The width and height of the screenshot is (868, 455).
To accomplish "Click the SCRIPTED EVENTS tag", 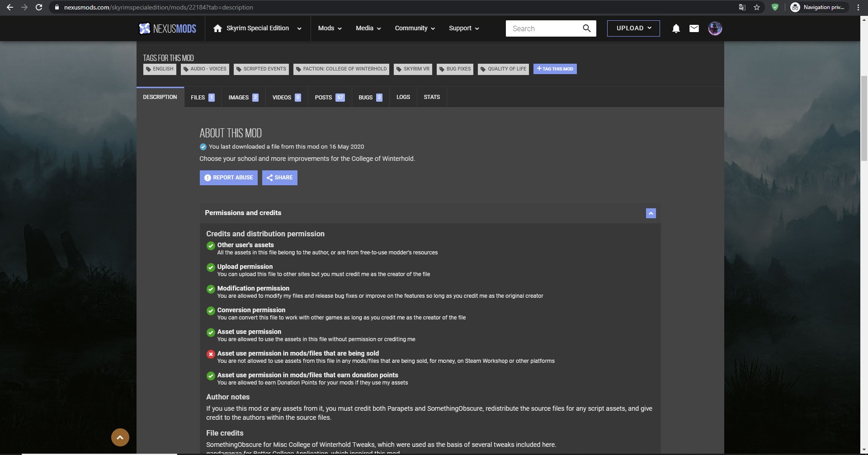I will [x=261, y=69].
